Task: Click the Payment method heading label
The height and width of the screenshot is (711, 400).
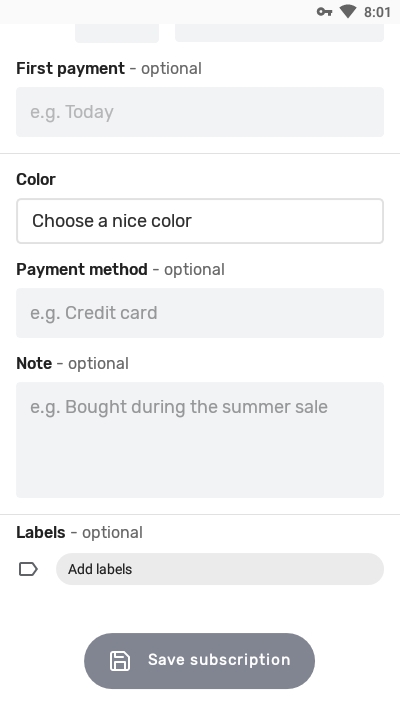Action: click(x=82, y=269)
